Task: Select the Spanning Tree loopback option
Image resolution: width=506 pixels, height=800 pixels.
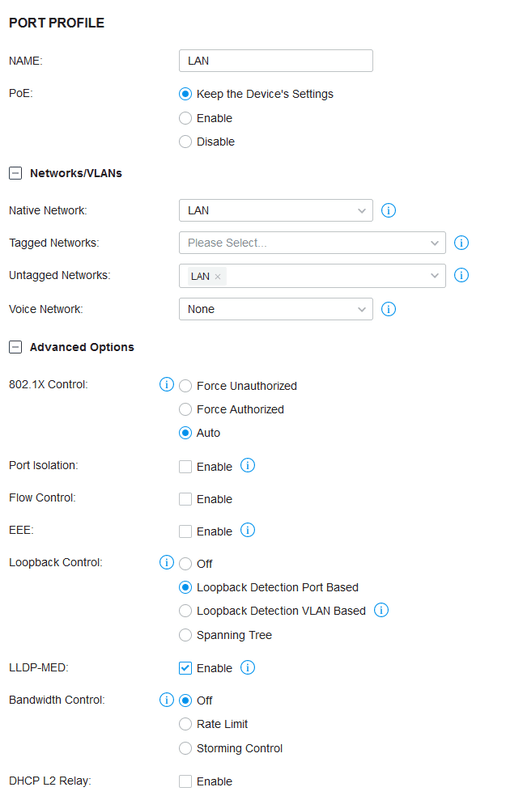Action: [x=185, y=635]
